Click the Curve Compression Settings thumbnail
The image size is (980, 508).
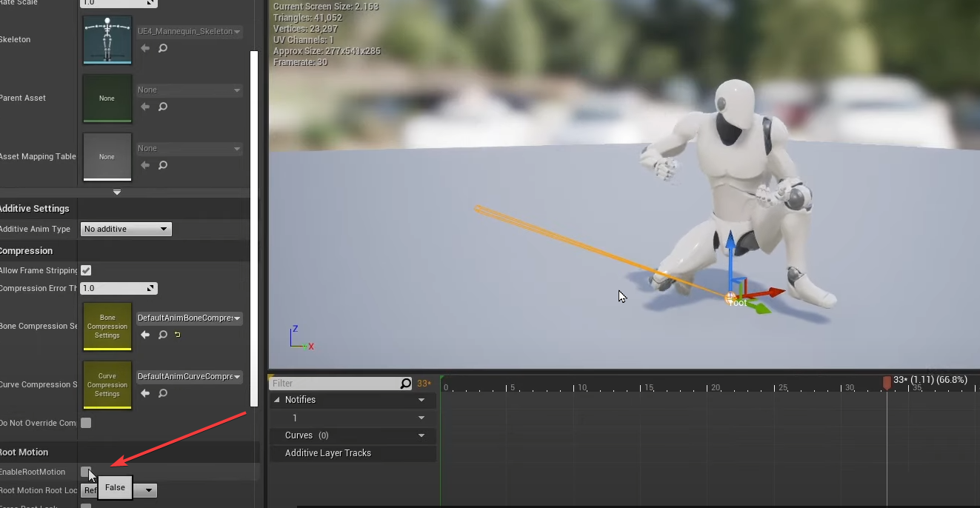pyautogui.click(x=107, y=385)
